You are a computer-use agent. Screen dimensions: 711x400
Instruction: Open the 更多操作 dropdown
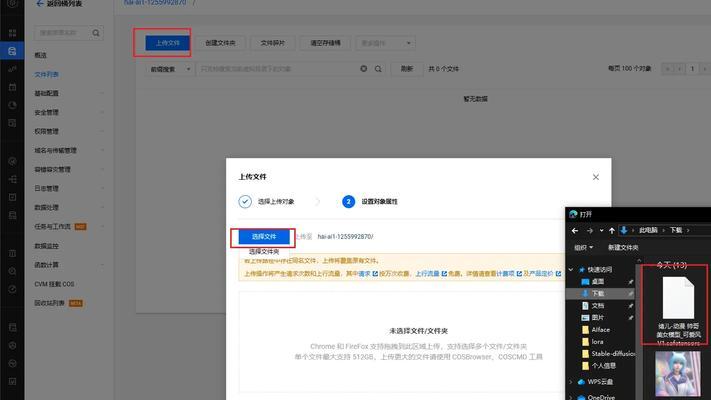385,43
